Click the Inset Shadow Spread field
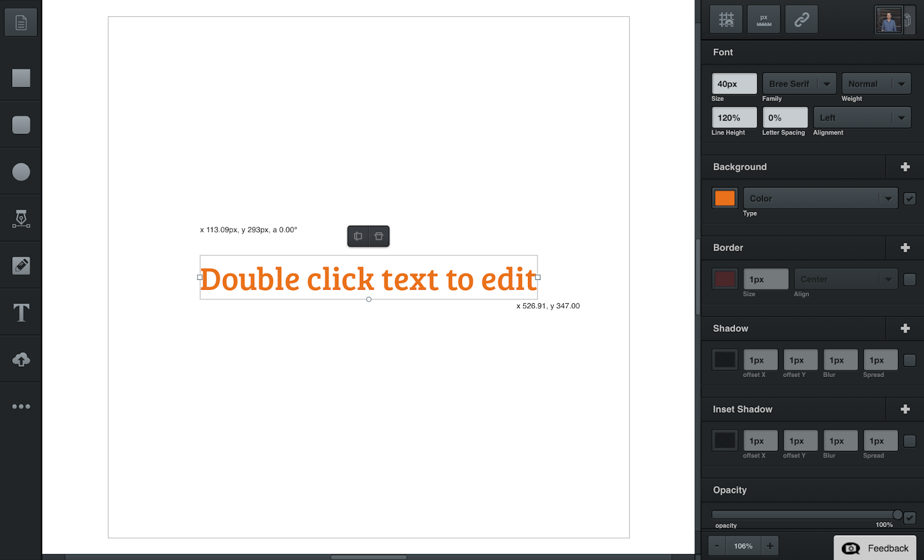The height and width of the screenshot is (560, 924). click(880, 441)
